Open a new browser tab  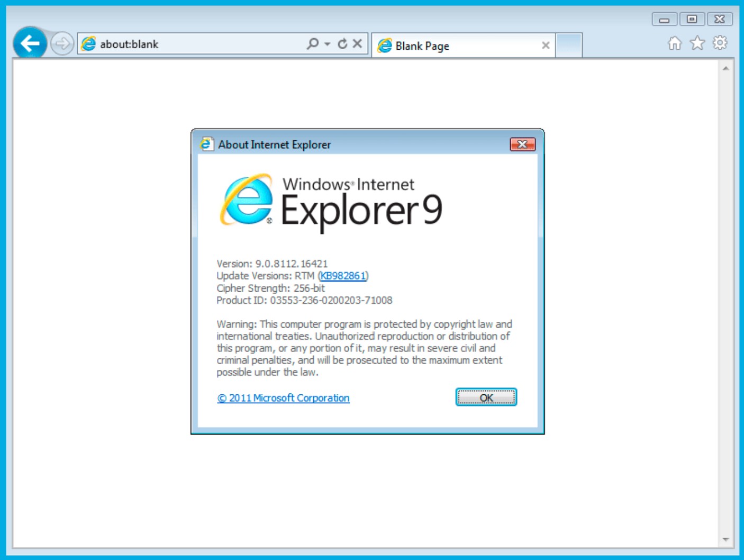tap(569, 46)
